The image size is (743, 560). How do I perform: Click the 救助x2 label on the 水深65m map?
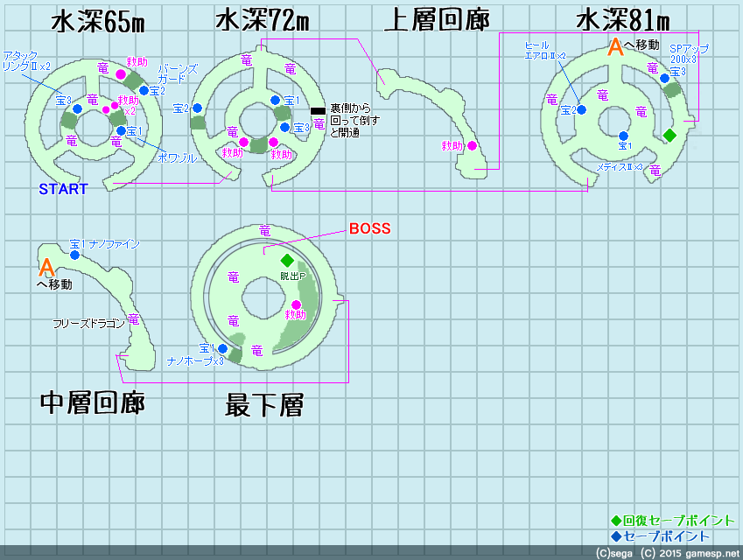coord(128,105)
